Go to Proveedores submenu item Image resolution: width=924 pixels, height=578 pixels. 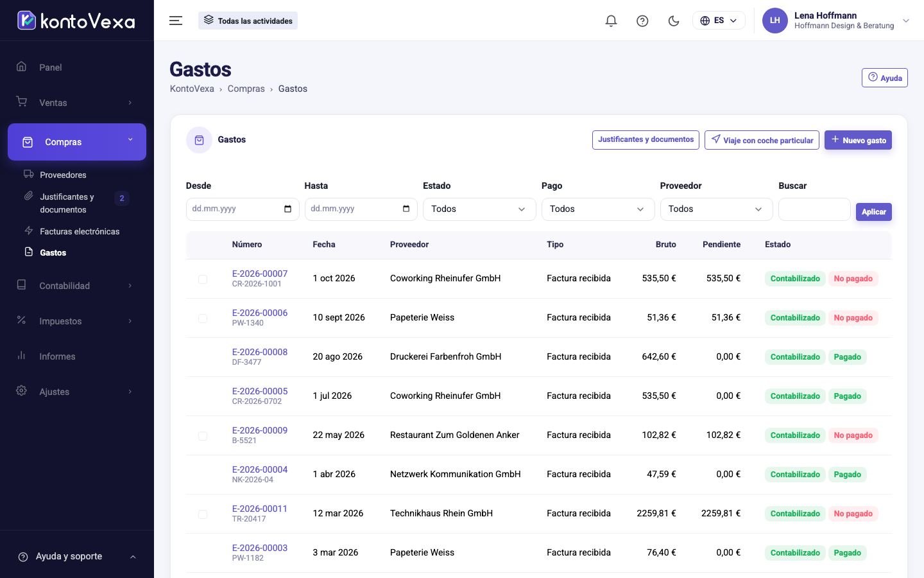[62, 175]
